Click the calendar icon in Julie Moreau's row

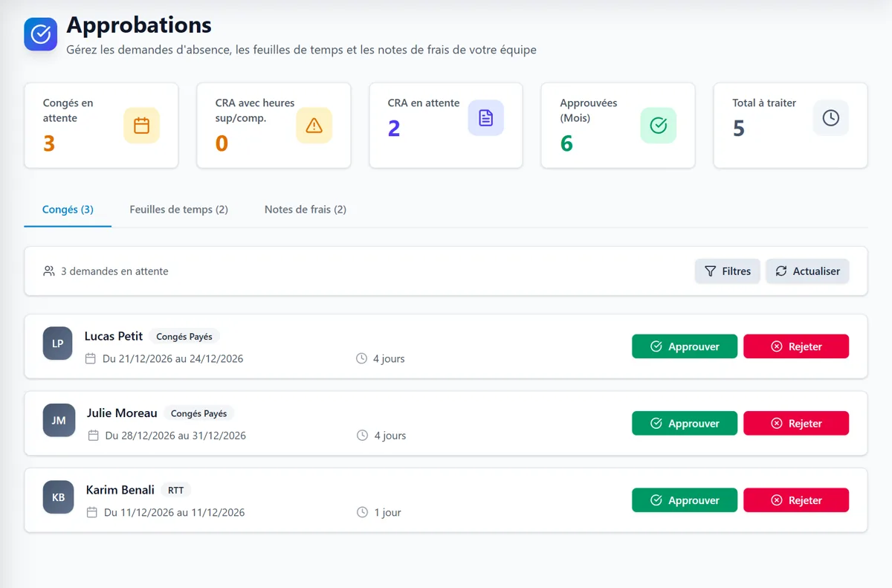pos(93,435)
